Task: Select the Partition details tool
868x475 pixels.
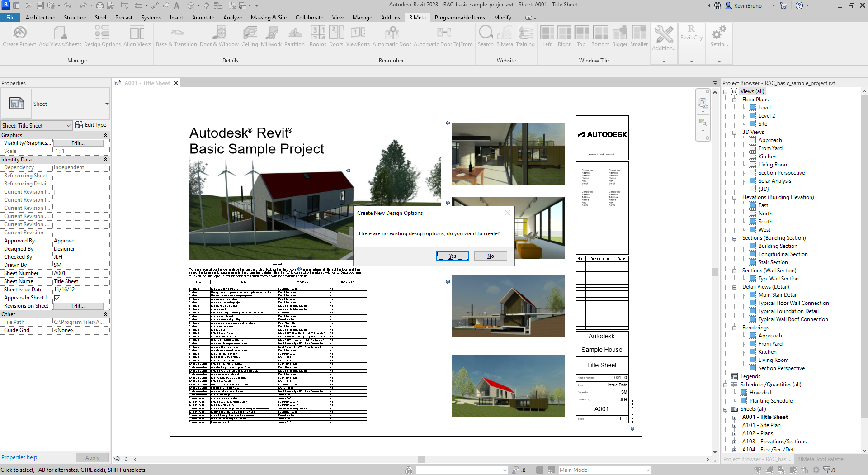Action: [294, 36]
